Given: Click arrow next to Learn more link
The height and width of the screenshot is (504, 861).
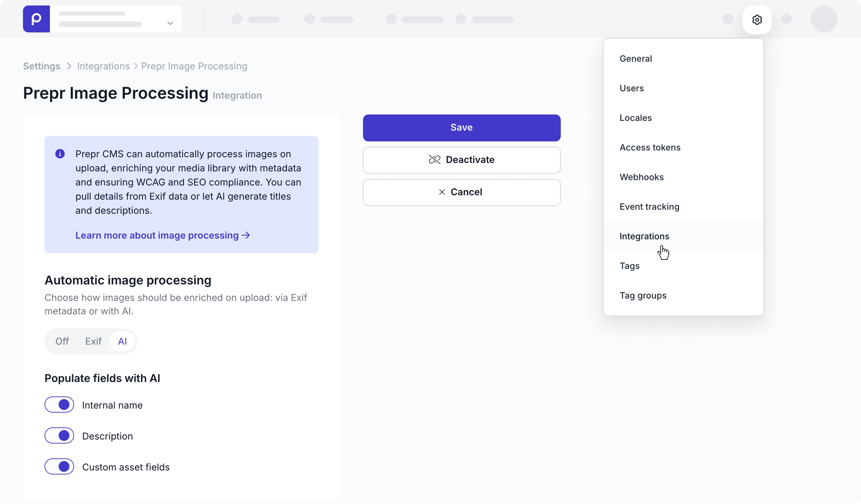Looking at the screenshot, I should click(246, 235).
